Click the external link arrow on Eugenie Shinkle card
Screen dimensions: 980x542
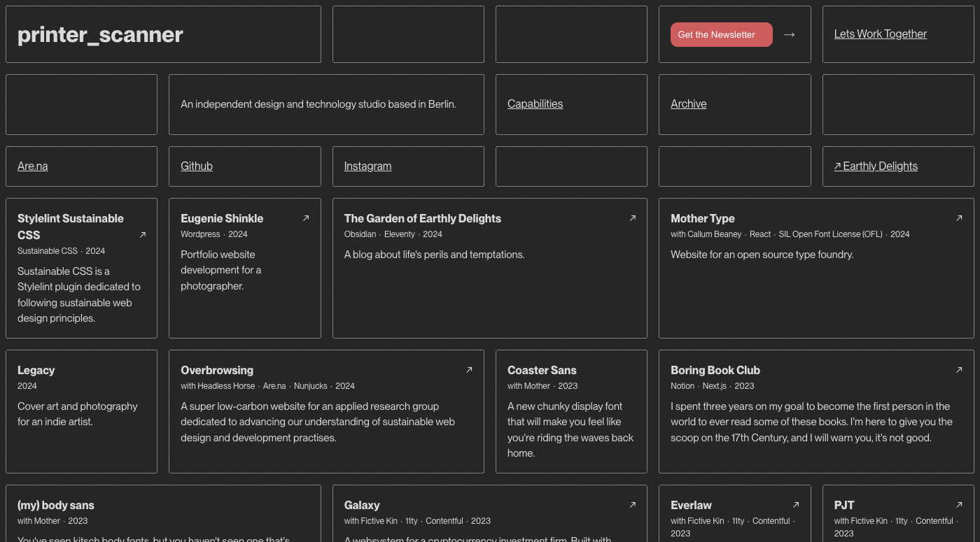pyautogui.click(x=306, y=217)
